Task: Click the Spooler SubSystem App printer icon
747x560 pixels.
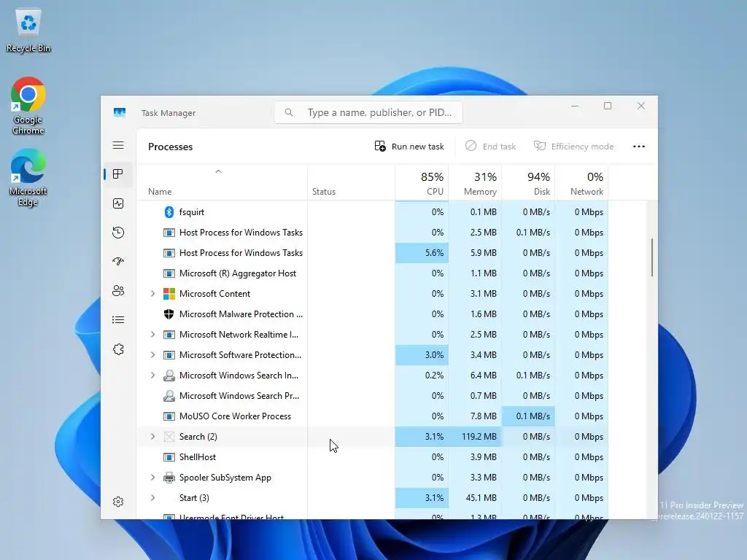Action: [169, 478]
